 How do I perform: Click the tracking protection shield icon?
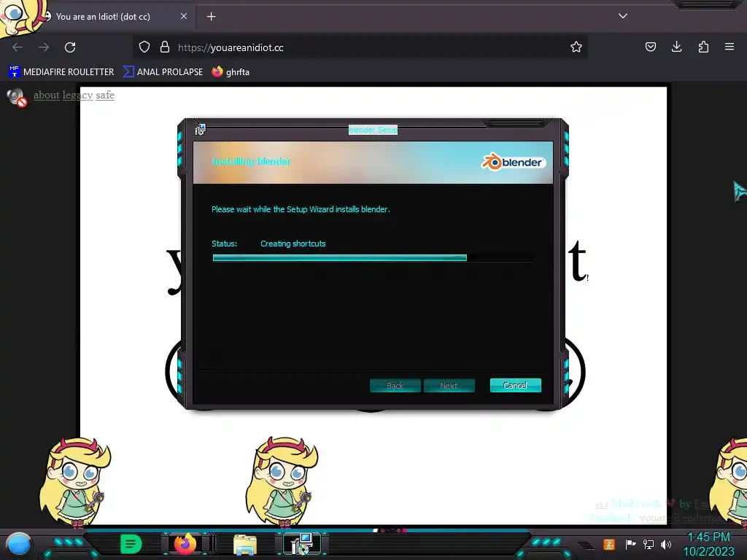[x=144, y=47]
